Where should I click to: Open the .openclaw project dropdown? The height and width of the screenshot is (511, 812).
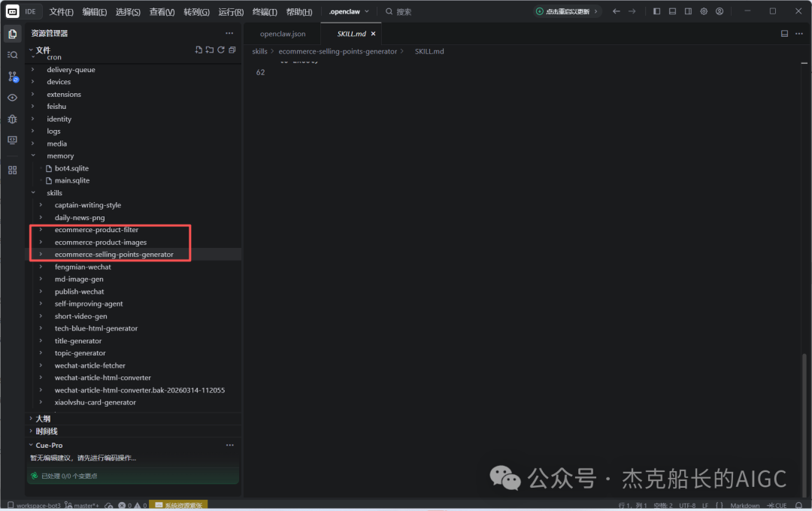(349, 11)
